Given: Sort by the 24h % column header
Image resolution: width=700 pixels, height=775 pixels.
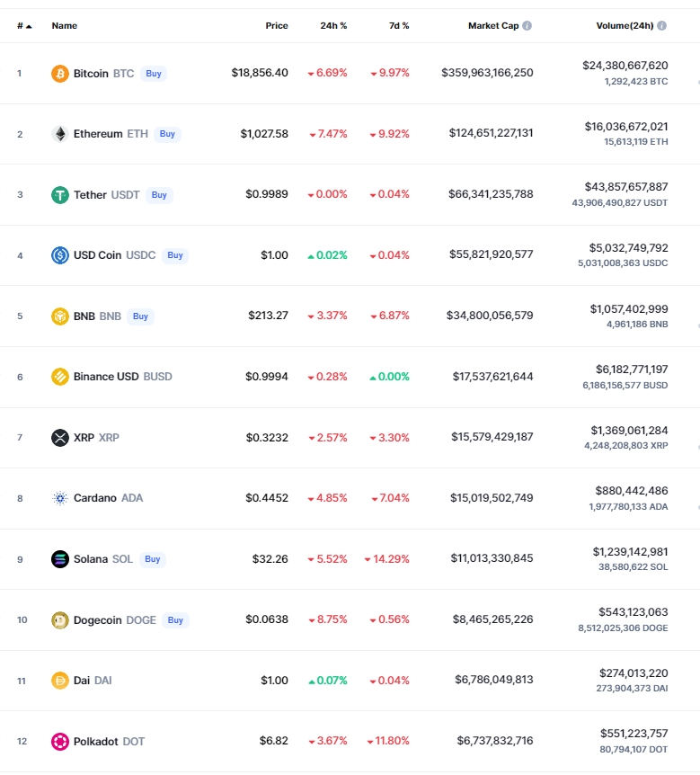Looking at the screenshot, I should coord(333,26).
